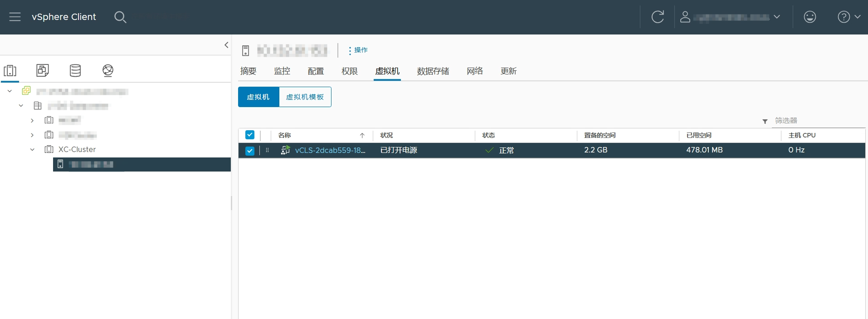Expand the help menu dropdown
Viewport: 868px width, 319px height.
coord(848,17)
